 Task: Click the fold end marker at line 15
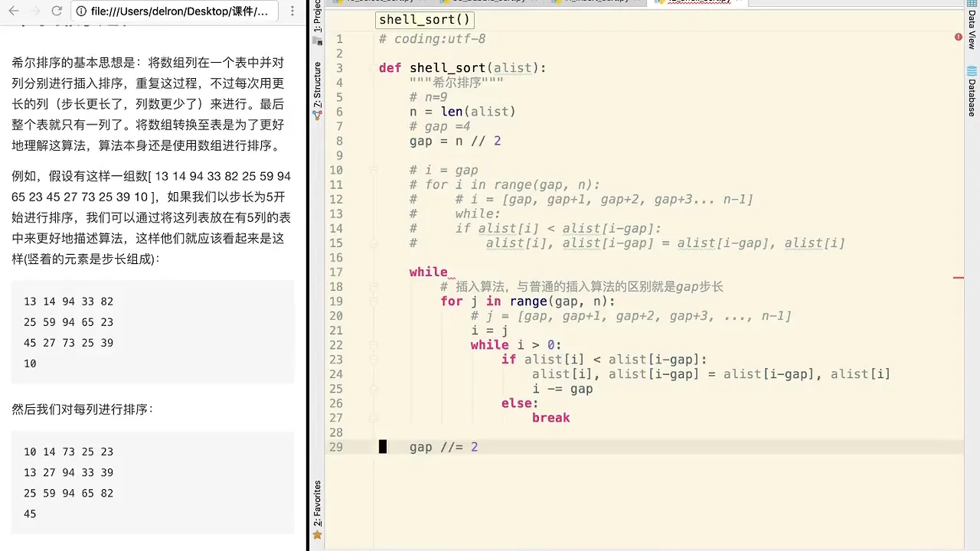click(x=374, y=243)
